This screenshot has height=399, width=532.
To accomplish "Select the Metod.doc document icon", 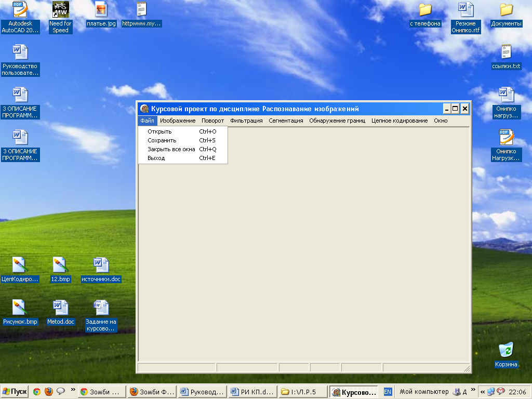I will tap(60, 312).
